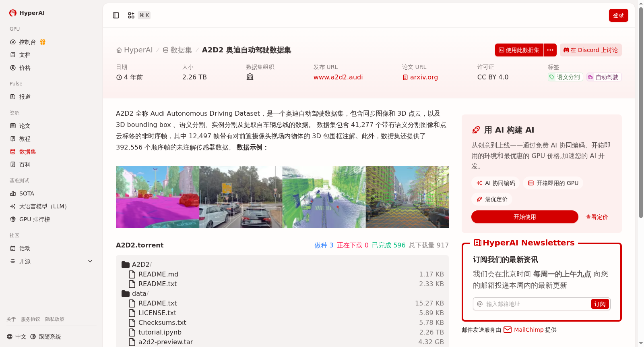Go to HyperAI breadcrumb home
Screen dimensions: 644x347
point(134,50)
